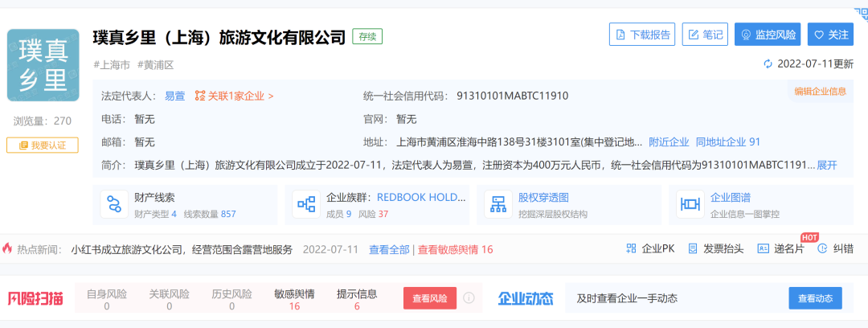The image size is (868, 328).
Task: Click the blue 查看动态 button
Action: coord(816,298)
